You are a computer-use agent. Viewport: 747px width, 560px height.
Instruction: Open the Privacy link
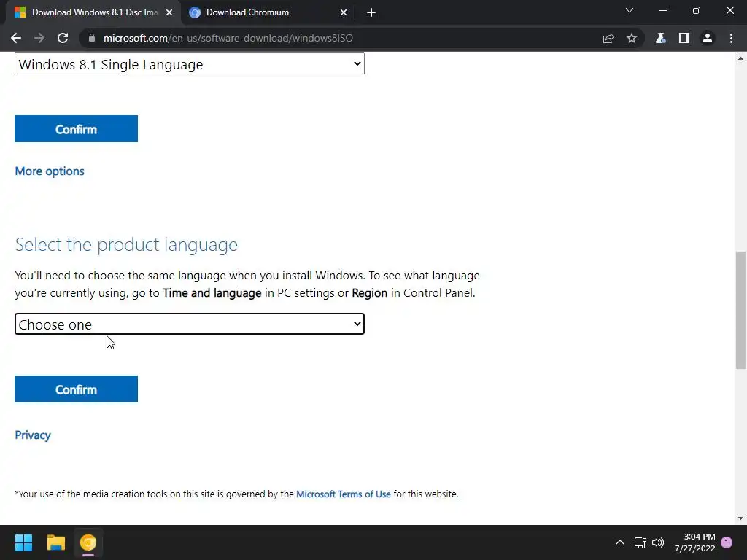click(32, 435)
